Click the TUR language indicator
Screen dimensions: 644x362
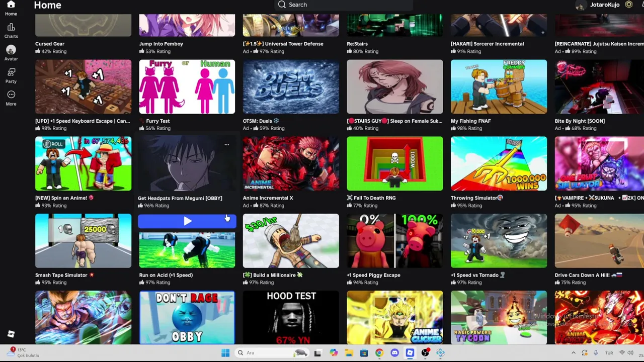[609, 353]
